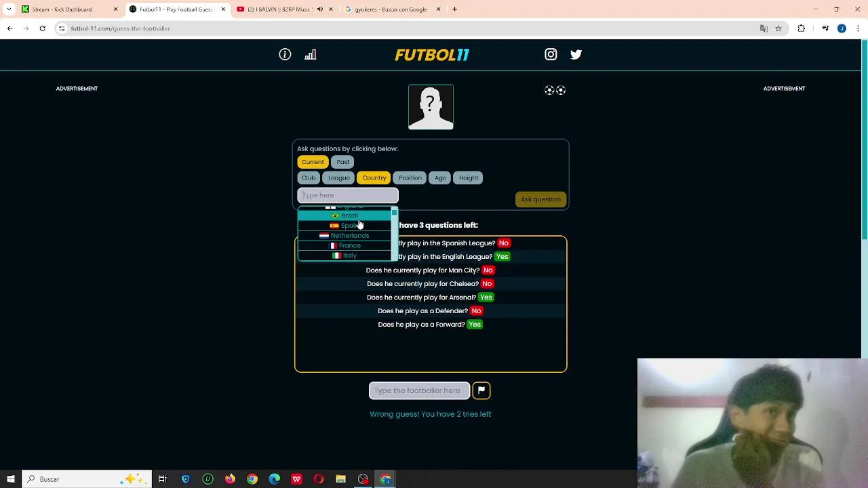Choose the Position question category

click(x=410, y=178)
